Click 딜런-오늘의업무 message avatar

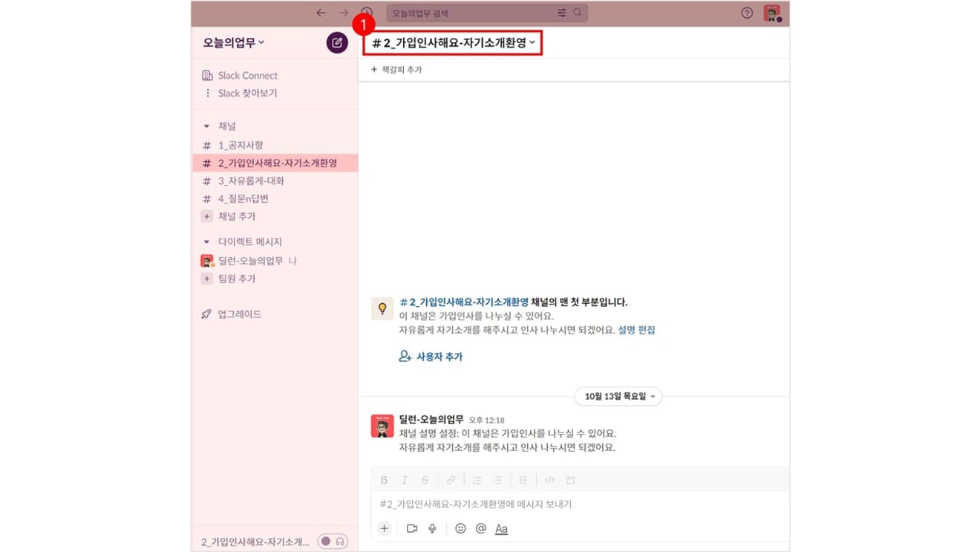(382, 426)
